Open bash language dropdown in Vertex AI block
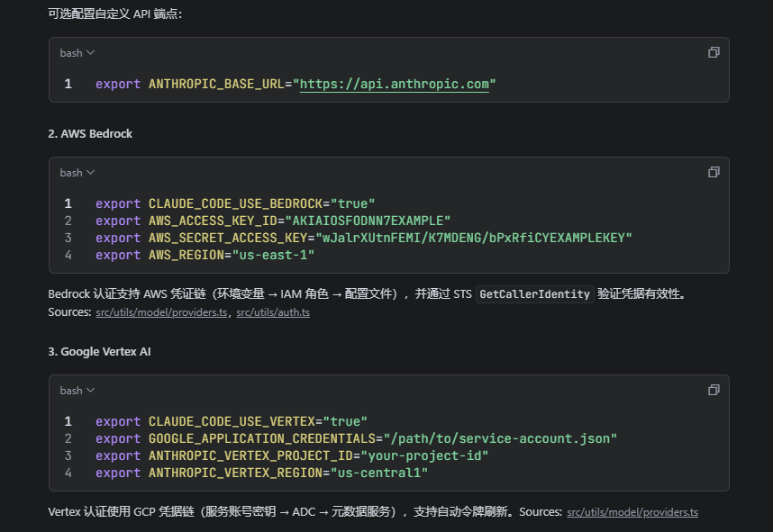The height and width of the screenshot is (532, 773). click(77, 391)
